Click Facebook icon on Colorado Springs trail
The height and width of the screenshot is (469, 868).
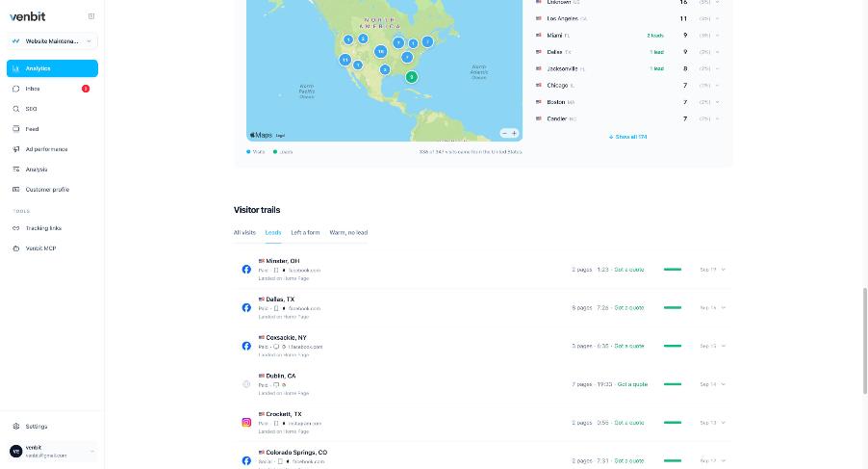click(x=246, y=460)
